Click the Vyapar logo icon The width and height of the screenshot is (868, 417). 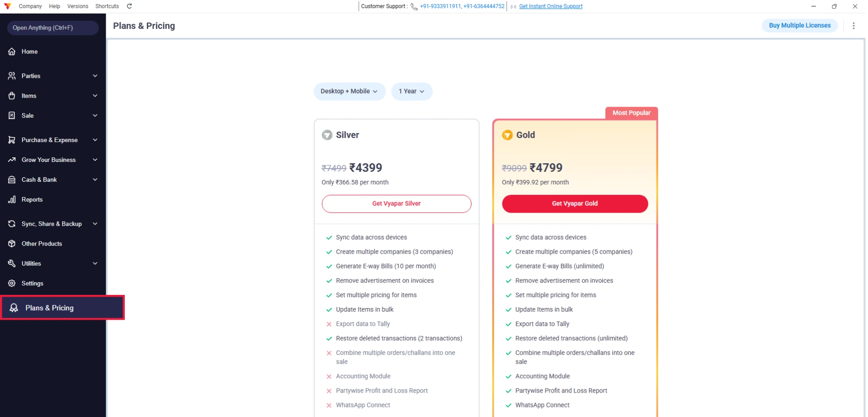coord(8,6)
